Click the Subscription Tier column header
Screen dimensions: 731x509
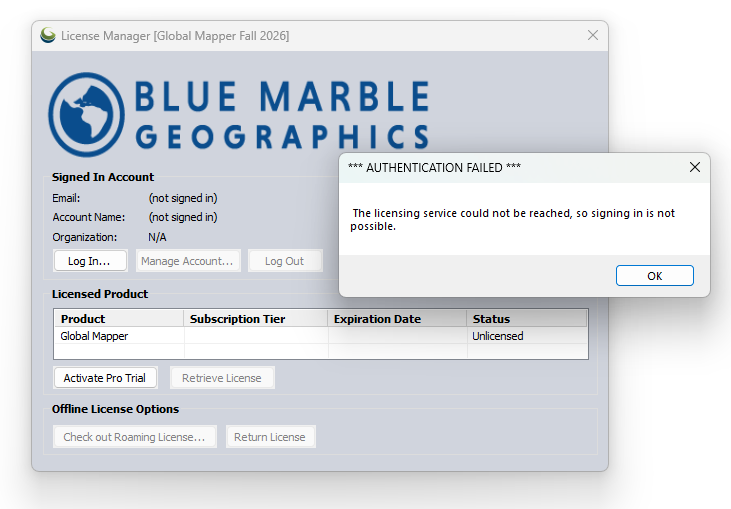255,319
